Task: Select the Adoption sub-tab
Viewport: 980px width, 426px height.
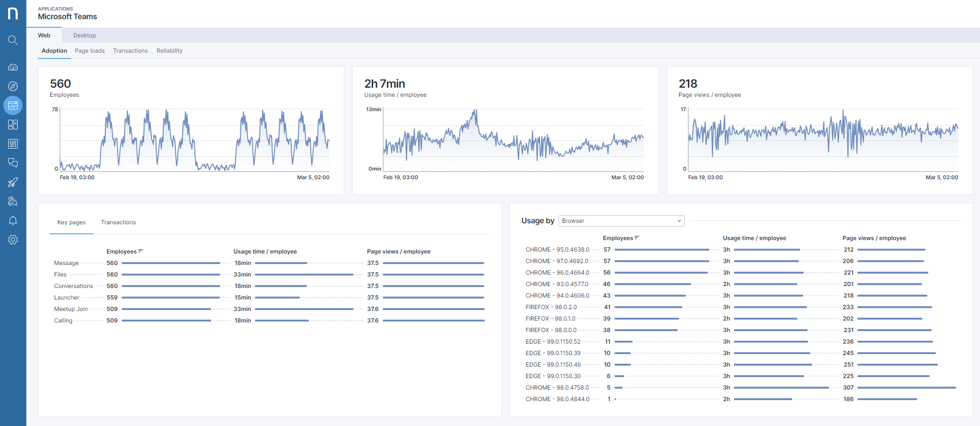Action: [x=54, y=51]
